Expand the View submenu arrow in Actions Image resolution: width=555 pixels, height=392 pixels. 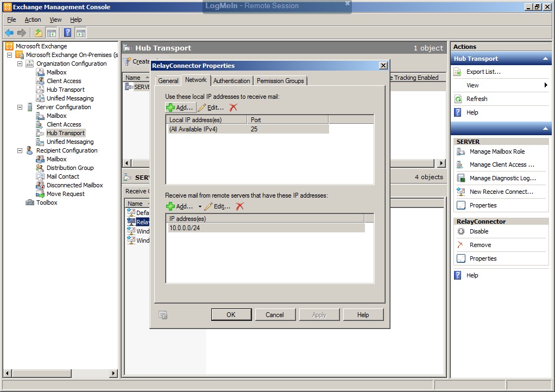coord(546,85)
